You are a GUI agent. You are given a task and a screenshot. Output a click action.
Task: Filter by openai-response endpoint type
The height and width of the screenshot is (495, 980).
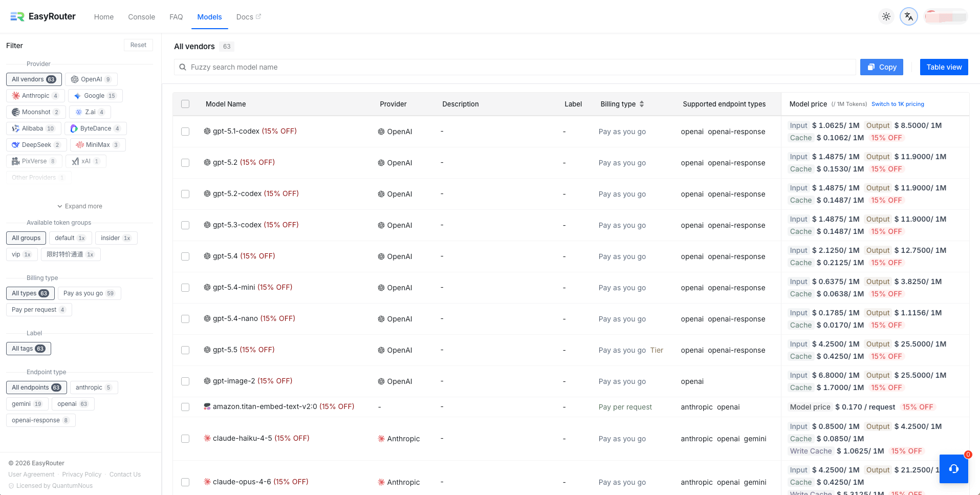41,420
